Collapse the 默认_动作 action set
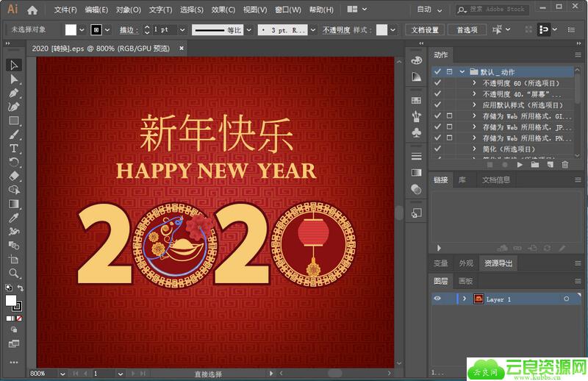 tap(462, 71)
